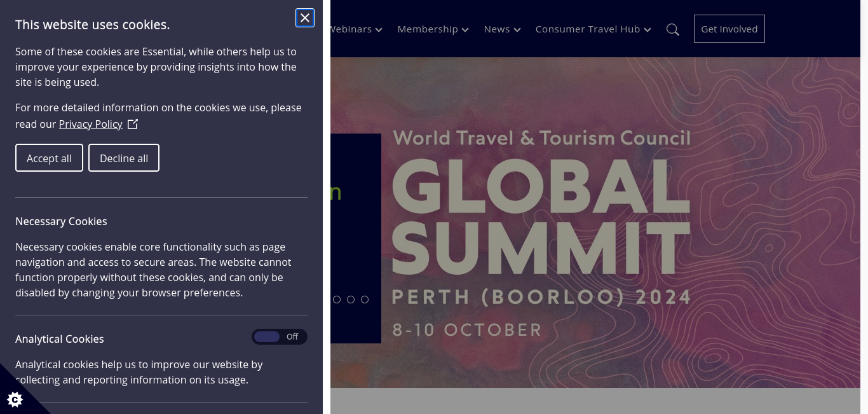Viewport: 868px width, 414px height.
Task: Accept all cookies
Action: 49,158
